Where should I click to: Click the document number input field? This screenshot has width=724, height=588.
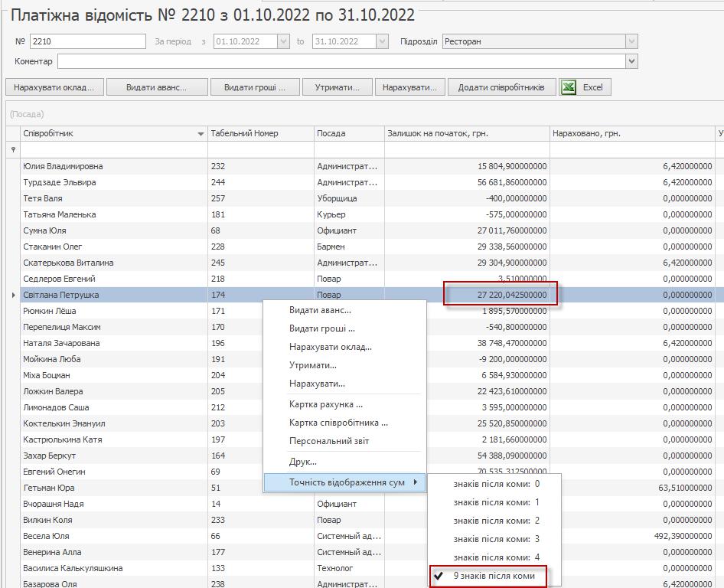tap(87, 41)
